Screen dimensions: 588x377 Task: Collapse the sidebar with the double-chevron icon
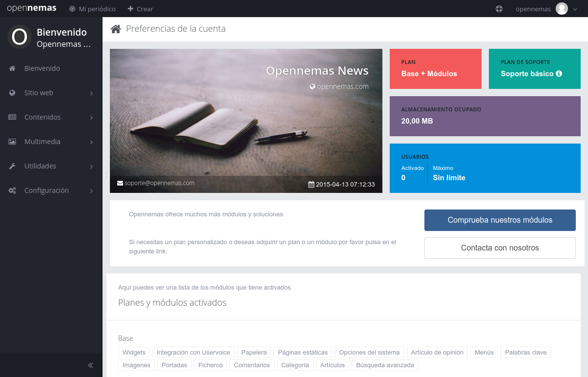[90, 365]
